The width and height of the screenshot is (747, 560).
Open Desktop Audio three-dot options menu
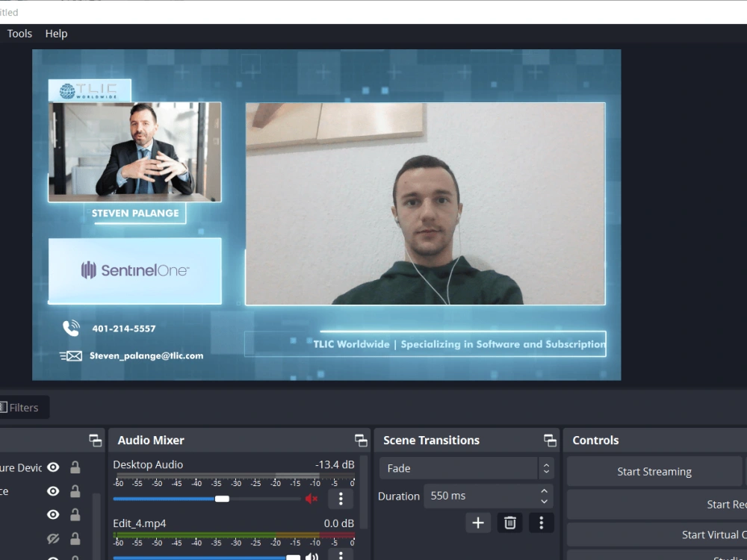[341, 499]
